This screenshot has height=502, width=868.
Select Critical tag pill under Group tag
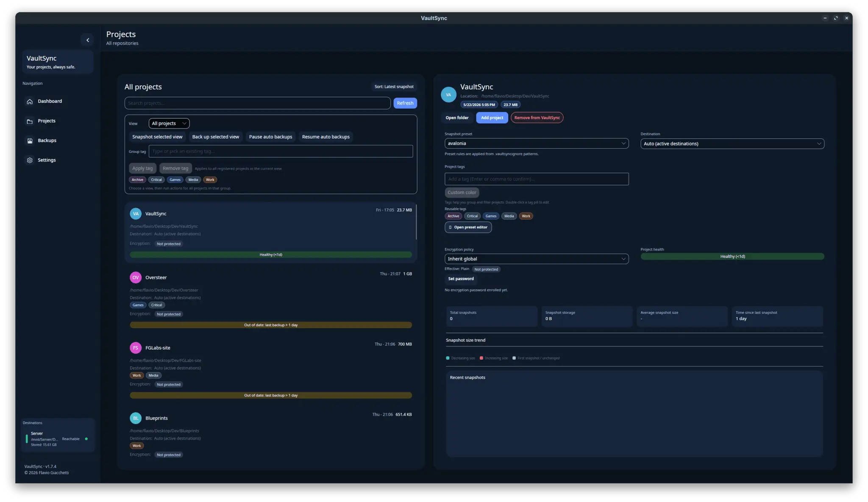click(156, 180)
